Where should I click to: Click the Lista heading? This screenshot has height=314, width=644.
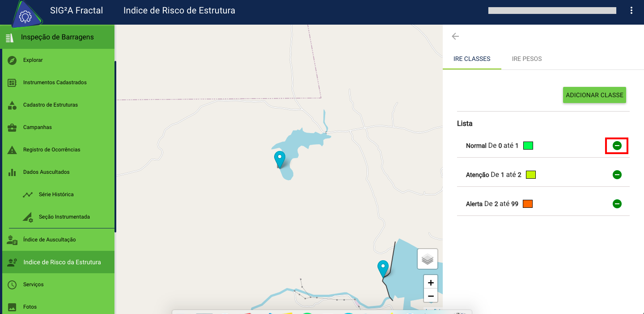tap(465, 123)
